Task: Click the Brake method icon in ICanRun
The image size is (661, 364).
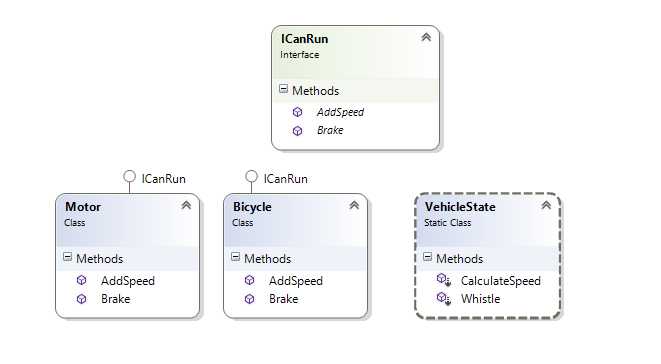Action: point(297,131)
